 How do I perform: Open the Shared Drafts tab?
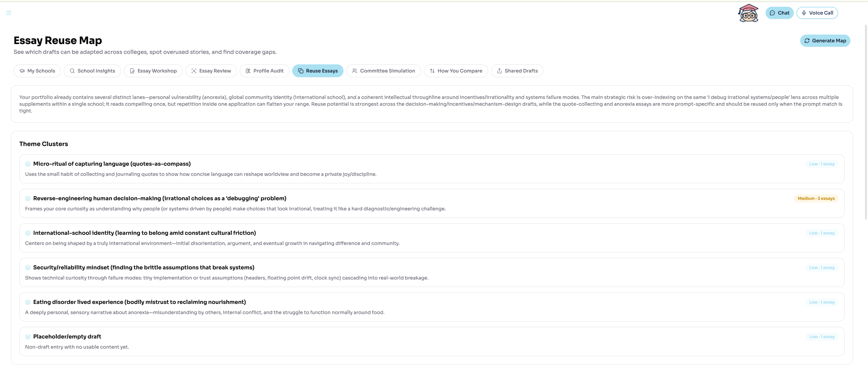517,71
